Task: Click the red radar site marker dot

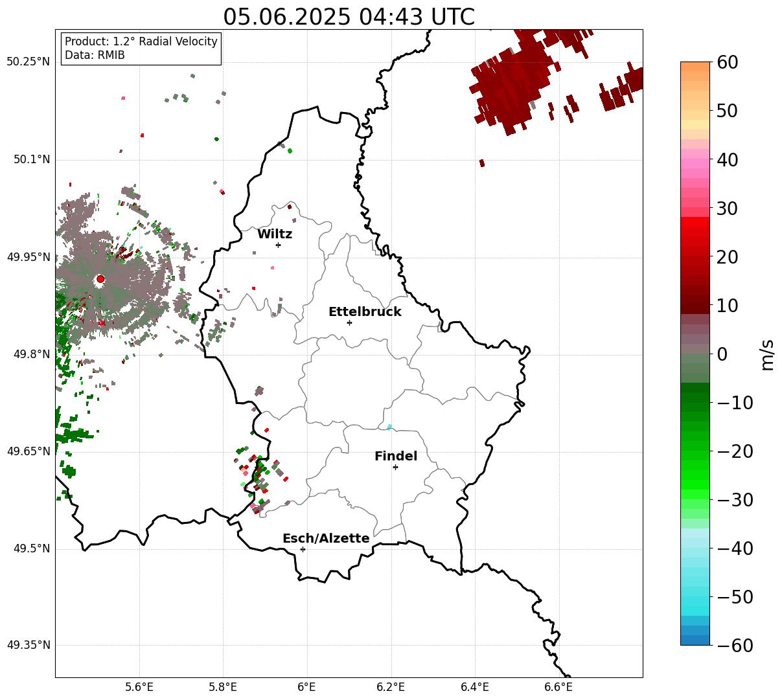Action: (100, 279)
